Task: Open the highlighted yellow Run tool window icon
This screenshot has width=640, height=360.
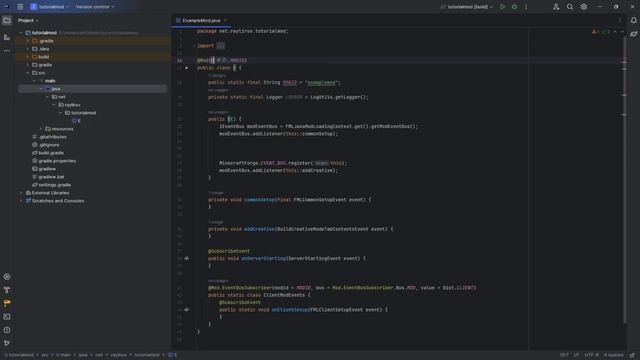Action: [x=7, y=303]
